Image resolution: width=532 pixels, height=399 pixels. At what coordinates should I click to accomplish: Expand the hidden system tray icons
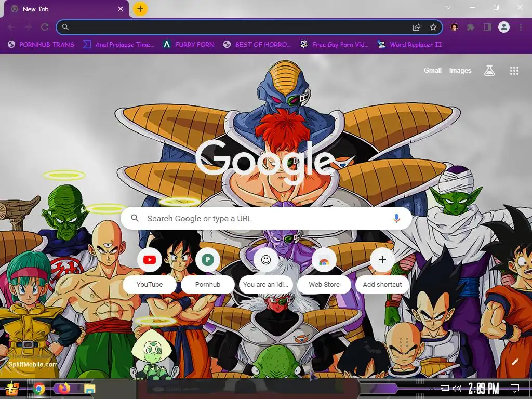432,389
